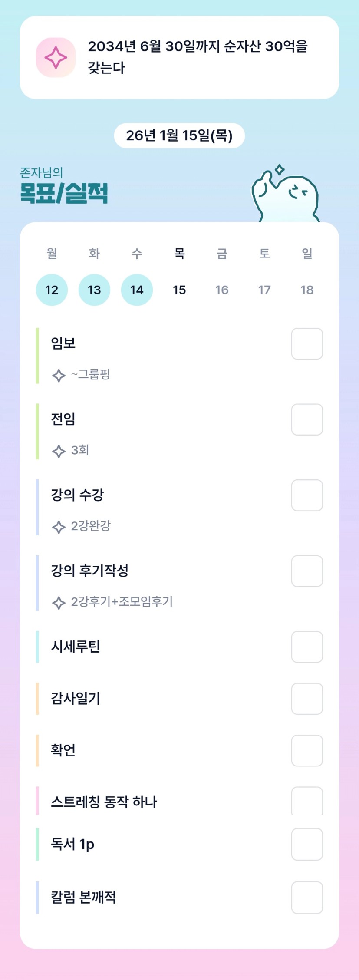
Task: Click sparkle icon beside 3회
Action: tap(59, 451)
